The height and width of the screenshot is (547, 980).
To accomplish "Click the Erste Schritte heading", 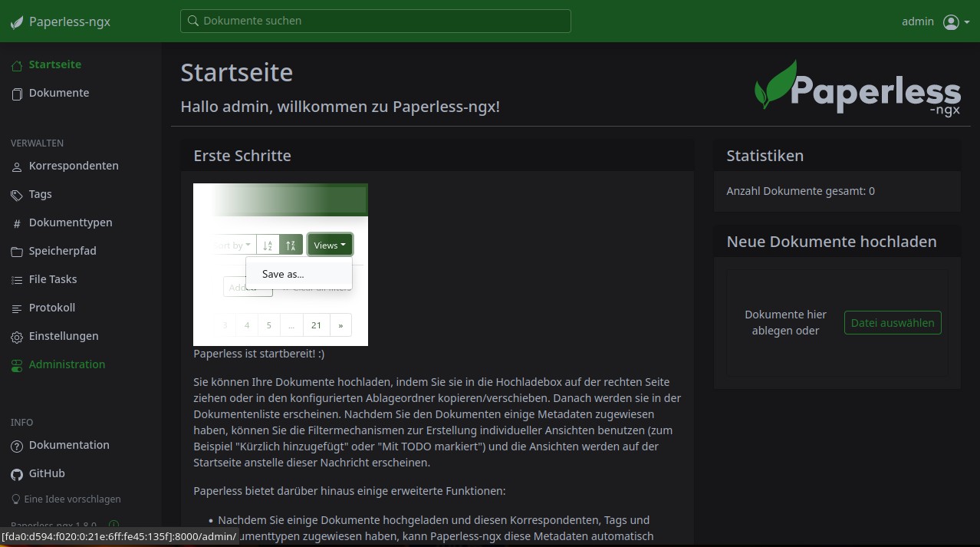I will tap(242, 156).
